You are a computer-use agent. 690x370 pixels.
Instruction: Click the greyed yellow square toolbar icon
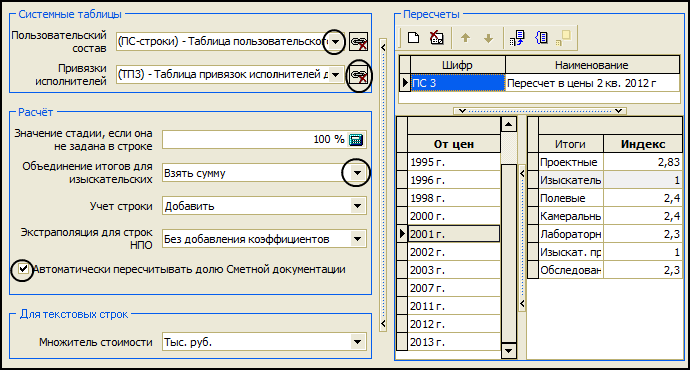pyautogui.click(x=563, y=38)
